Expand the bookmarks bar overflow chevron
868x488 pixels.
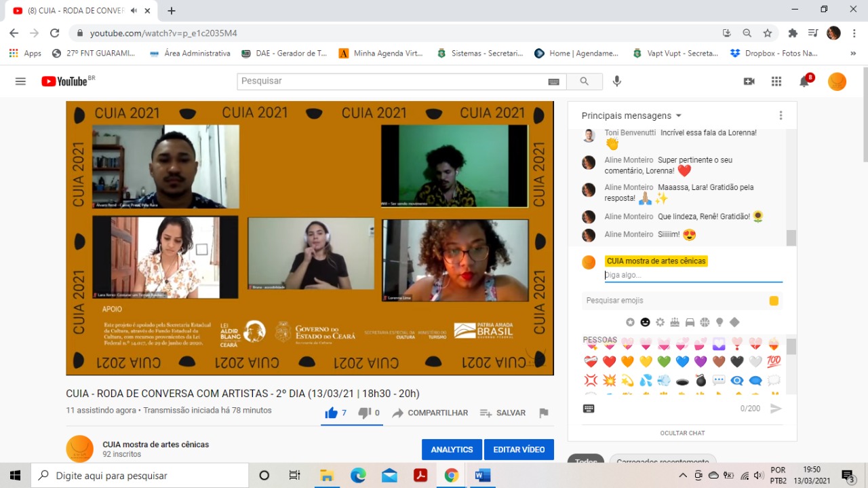click(852, 53)
